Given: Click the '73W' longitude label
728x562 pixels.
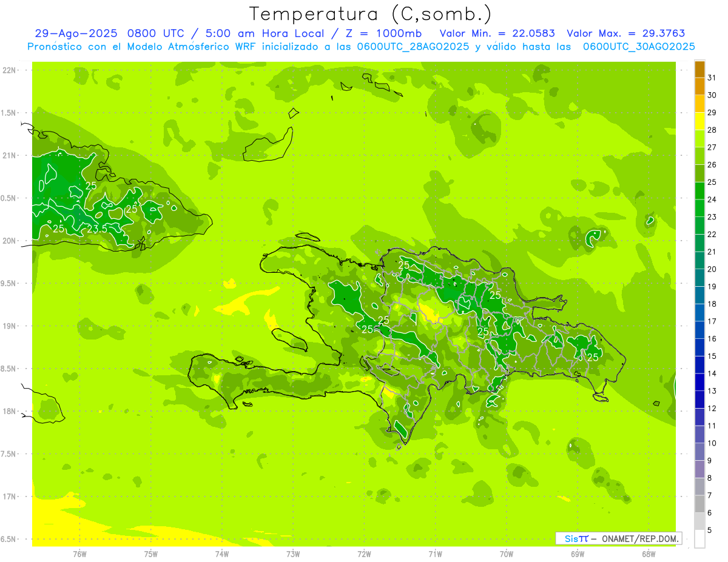Looking at the screenshot, I should tap(293, 554).
